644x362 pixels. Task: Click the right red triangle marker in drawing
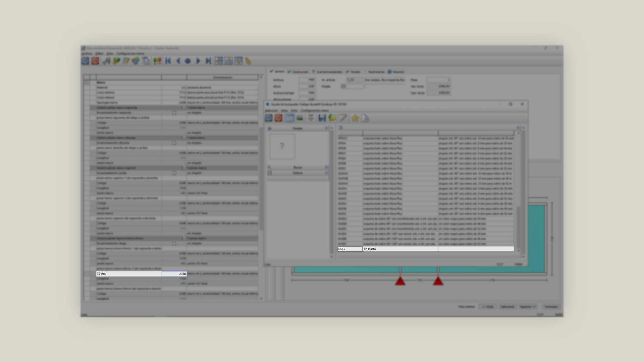tap(438, 281)
